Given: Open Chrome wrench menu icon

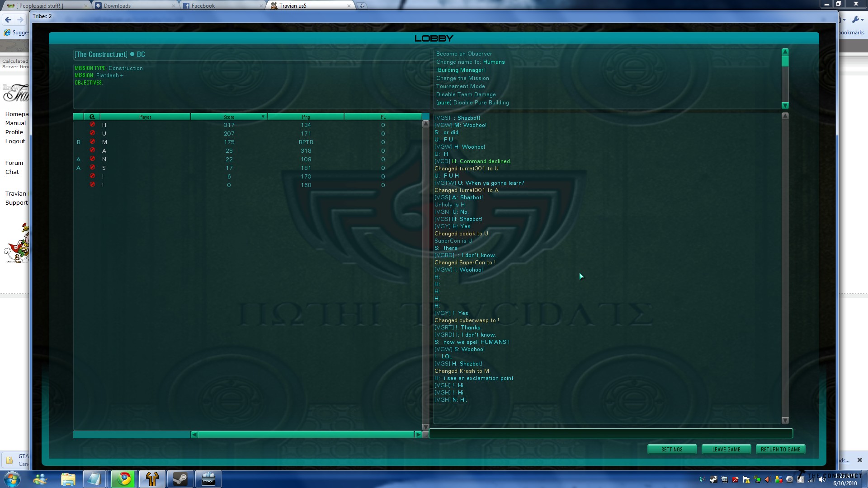Looking at the screenshot, I should pyautogui.click(x=856, y=19).
